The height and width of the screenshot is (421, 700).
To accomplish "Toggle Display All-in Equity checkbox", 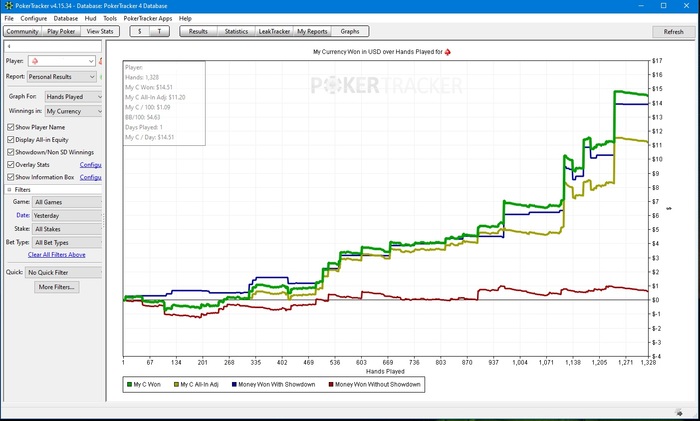I will point(11,140).
